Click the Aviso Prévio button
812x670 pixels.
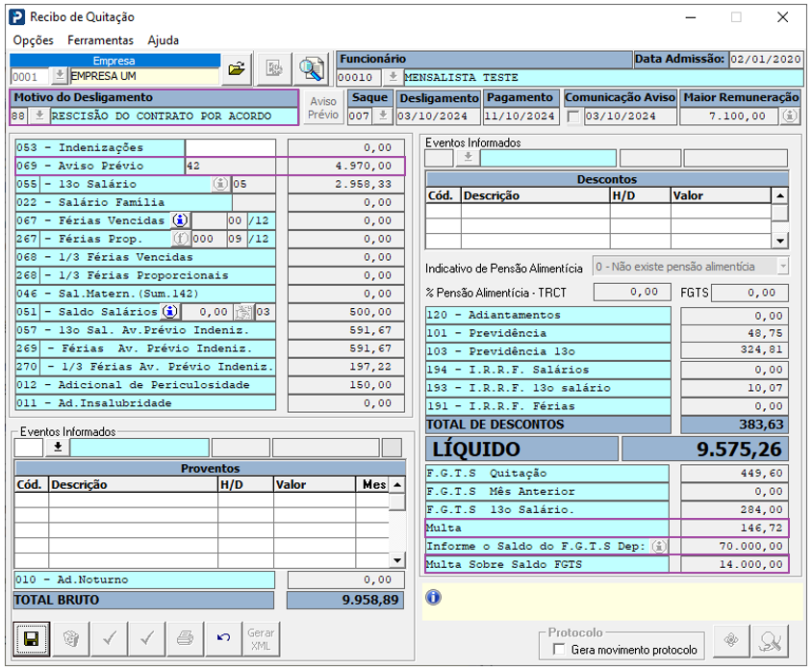click(x=322, y=108)
